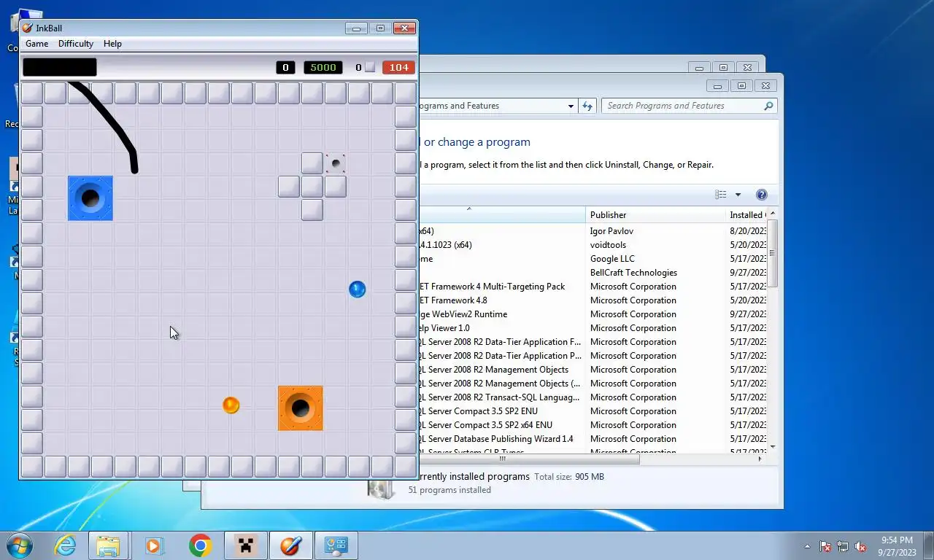Image resolution: width=934 pixels, height=560 pixels.
Task: Click the refresh button in Programs and Features
Action: click(x=587, y=106)
